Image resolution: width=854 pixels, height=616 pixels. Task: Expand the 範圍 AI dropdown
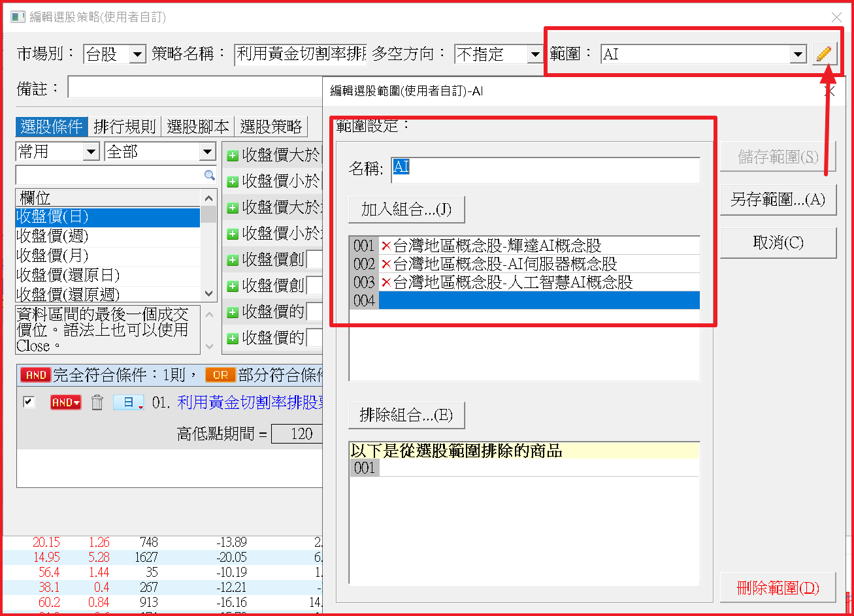[797, 54]
